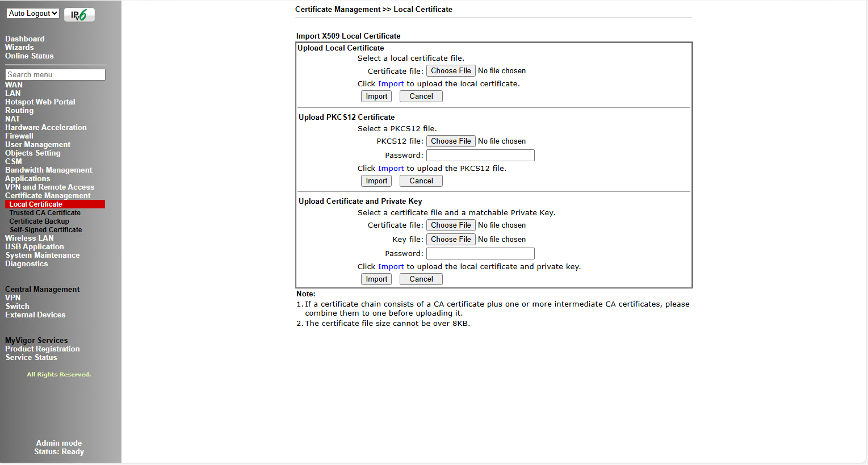Open Self-Signed Certificate page
This screenshot has height=465, width=868.
(45, 230)
